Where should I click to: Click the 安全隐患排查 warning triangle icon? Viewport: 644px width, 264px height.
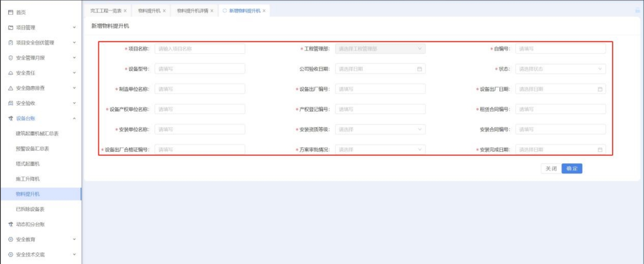[x=11, y=88]
